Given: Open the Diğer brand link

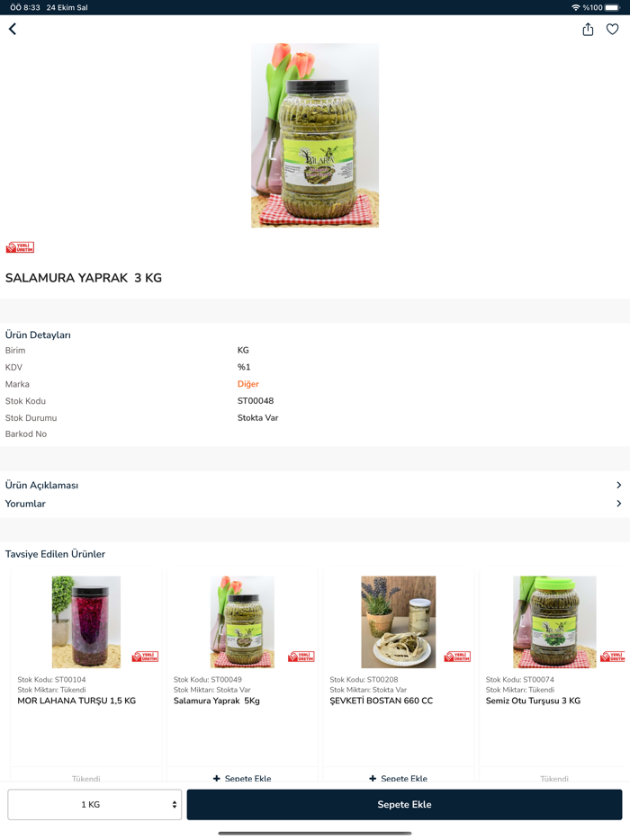Looking at the screenshot, I should 248,383.
